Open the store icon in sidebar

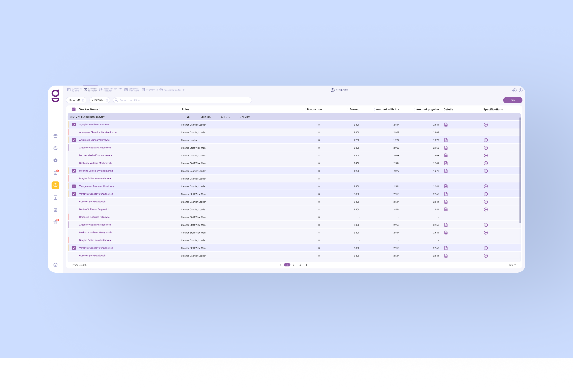(56, 136)
